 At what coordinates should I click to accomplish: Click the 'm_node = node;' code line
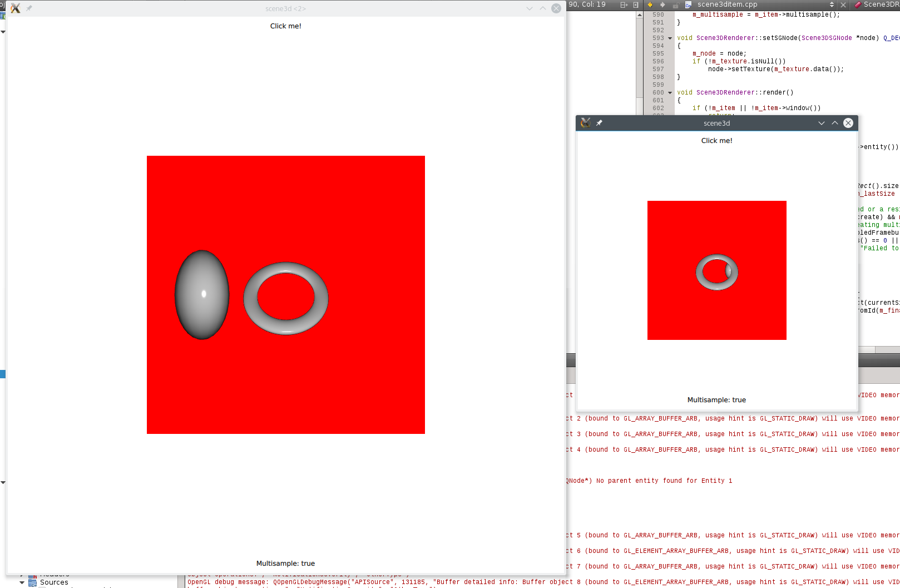coord(719,54)
